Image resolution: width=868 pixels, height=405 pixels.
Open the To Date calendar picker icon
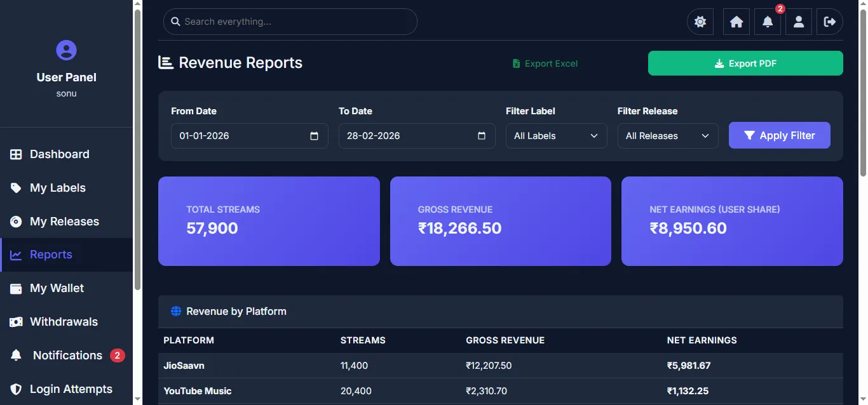pyautogui.click(x=482, y=136)
